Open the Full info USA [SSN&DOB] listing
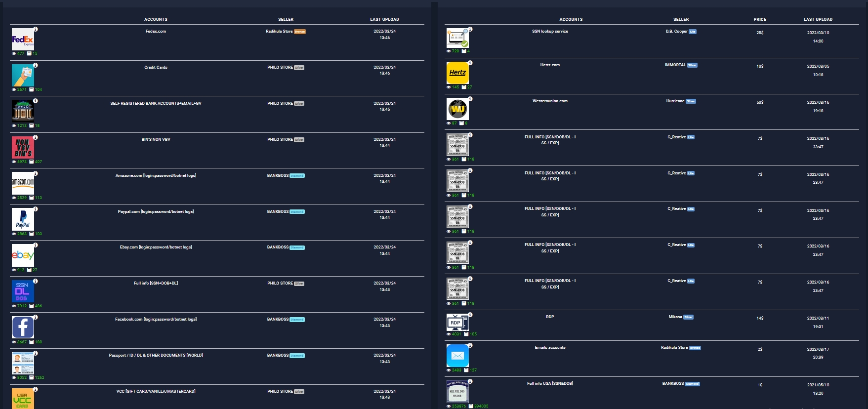This screenshot has width=868, height=409. pos(550,383)
